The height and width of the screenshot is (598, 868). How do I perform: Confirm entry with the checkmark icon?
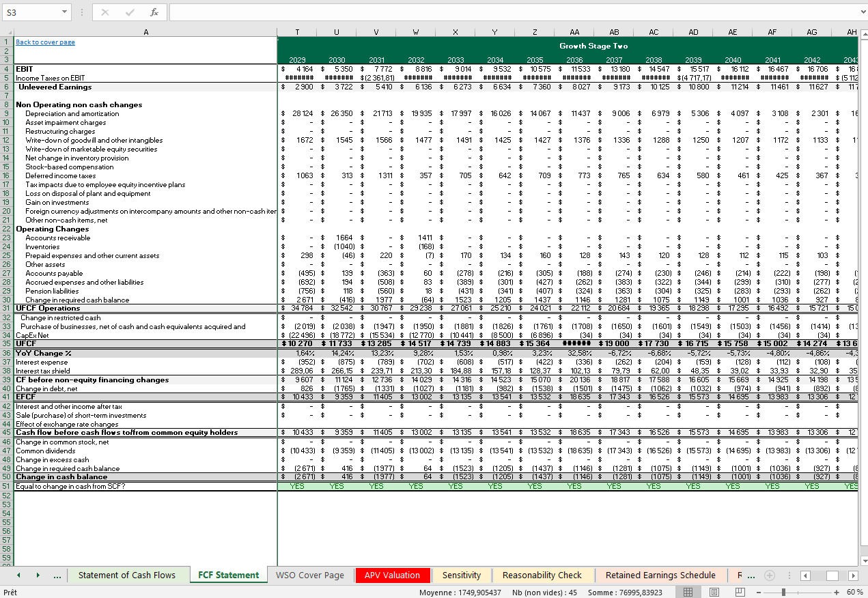[130, 12]
